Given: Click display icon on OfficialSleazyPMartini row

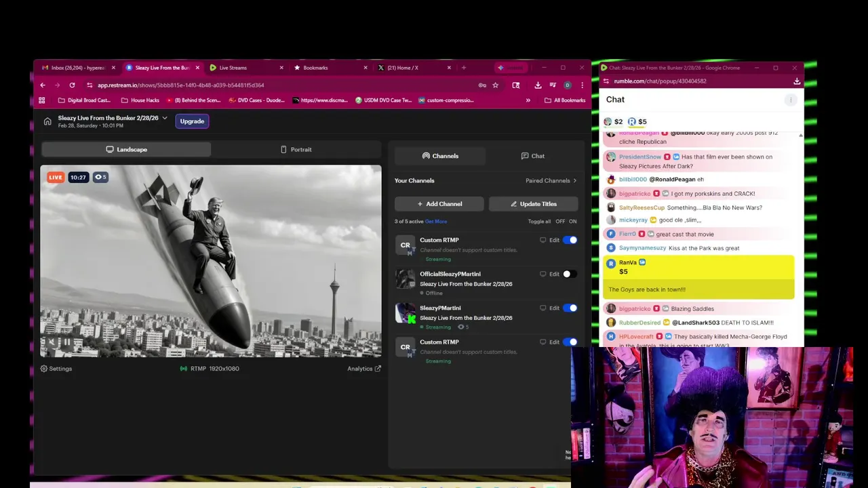Looking at the screenshot, I should pos(542,274).
